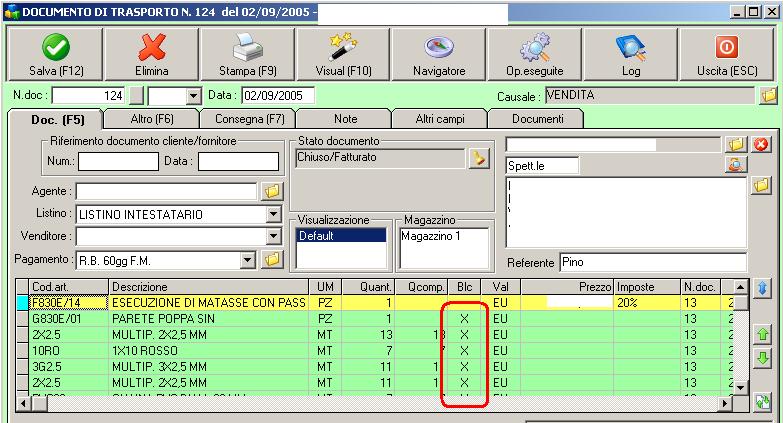Click red X icon to clear customer
Image resolution: width=783 pixels, height=423 pixels.
[x=761, y=145]
